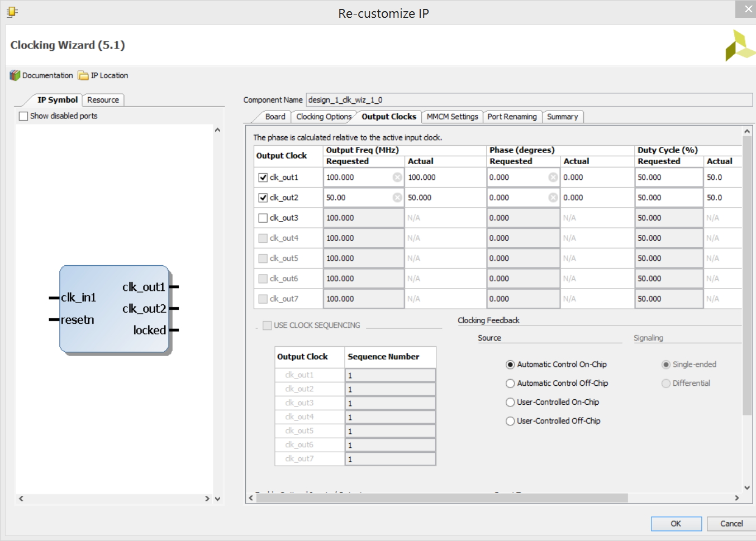The image size is (756, 541).
Task: Go to the MMCM Settings tab
Action: [x=452, y=117]
